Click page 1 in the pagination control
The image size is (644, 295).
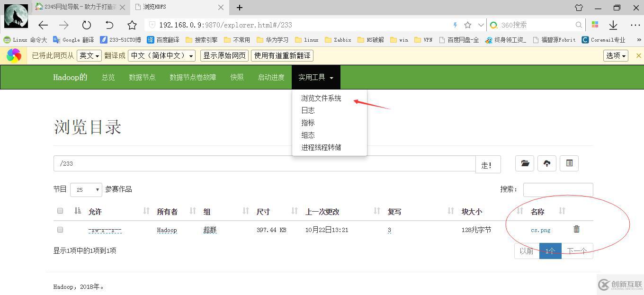click(x=550, y=251)
